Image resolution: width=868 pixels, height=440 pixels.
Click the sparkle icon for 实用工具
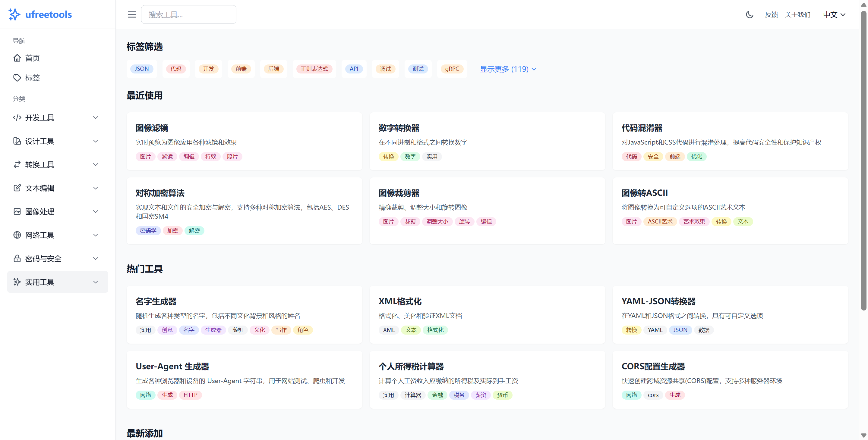click(17, 282)
